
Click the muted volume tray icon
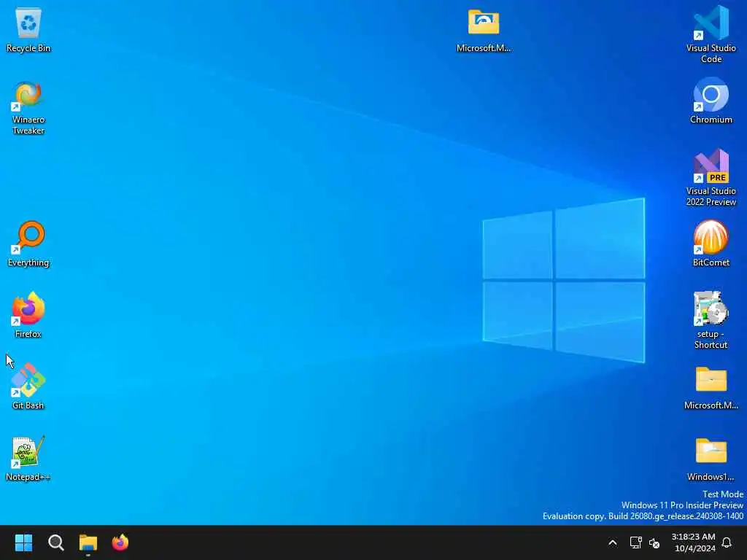click(654, 542)
